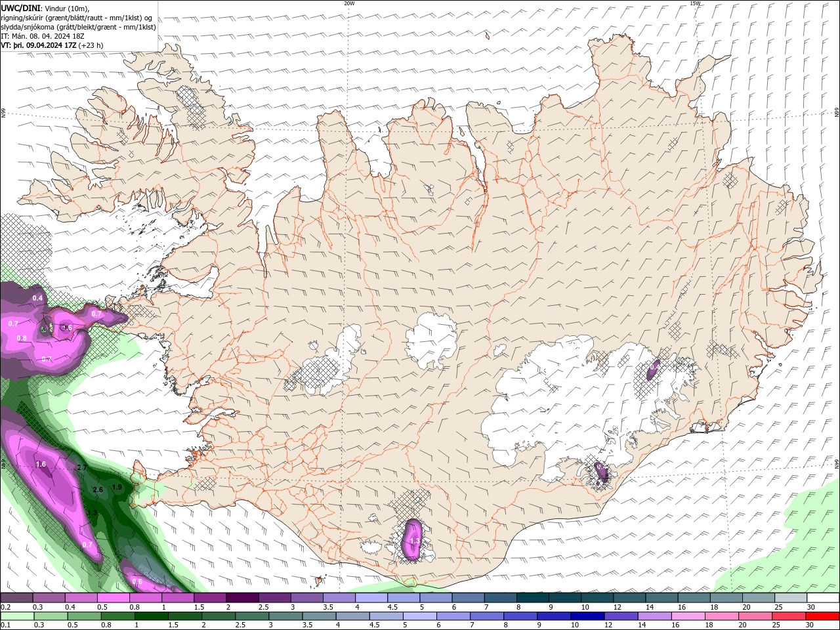
Task: Click the 'slydda/snjókoma' legend description line
Action: 79,27
